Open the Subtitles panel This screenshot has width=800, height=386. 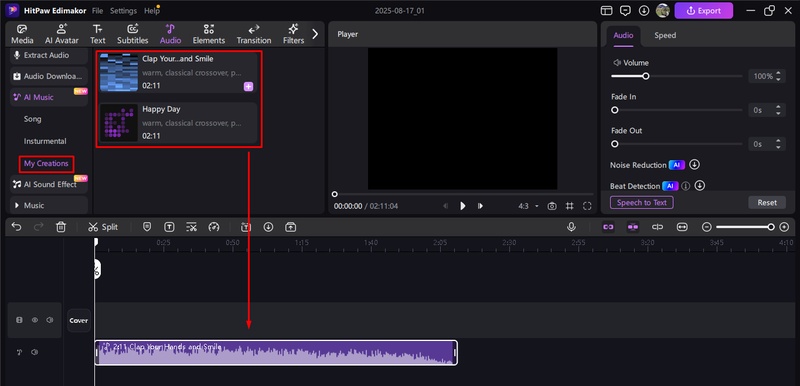tap(133, 34)
